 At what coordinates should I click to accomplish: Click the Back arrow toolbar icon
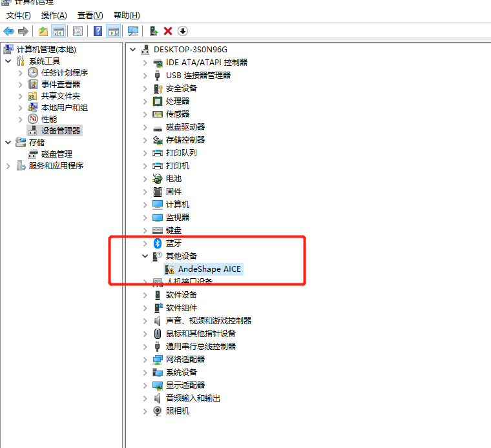click(x=8, y=31)
